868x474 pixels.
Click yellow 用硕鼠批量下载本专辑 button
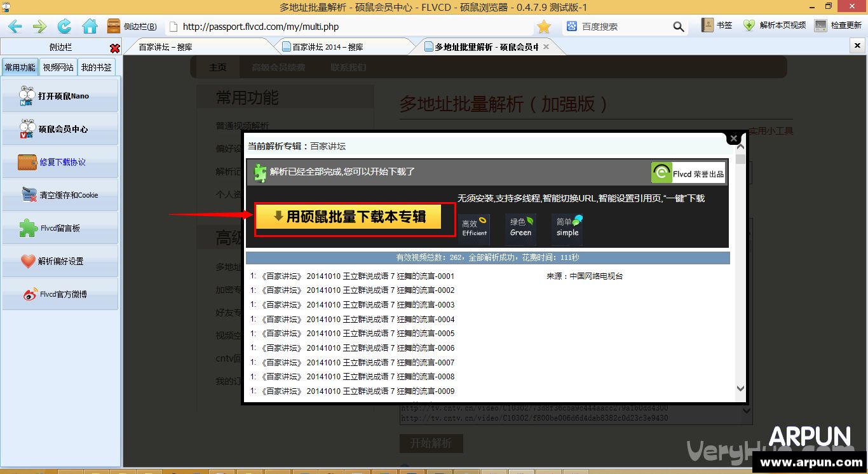coord(348,217)
